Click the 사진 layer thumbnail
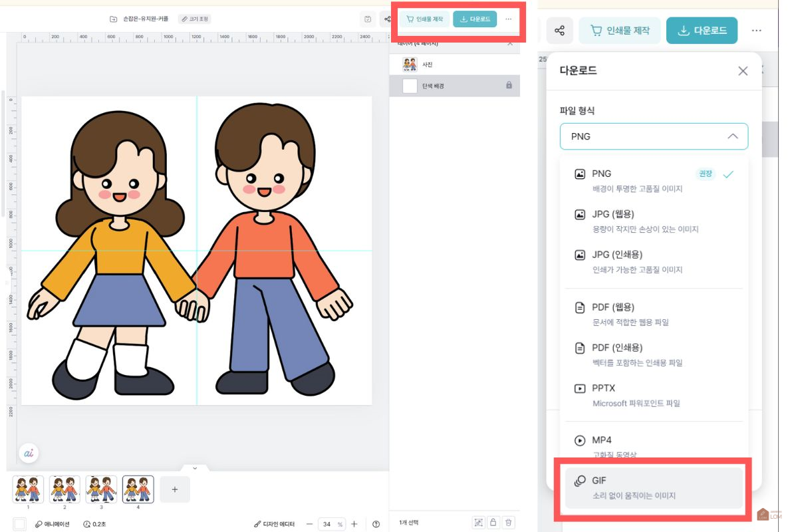The height and width of the screenshot is (532, 798). pos(410,65)
